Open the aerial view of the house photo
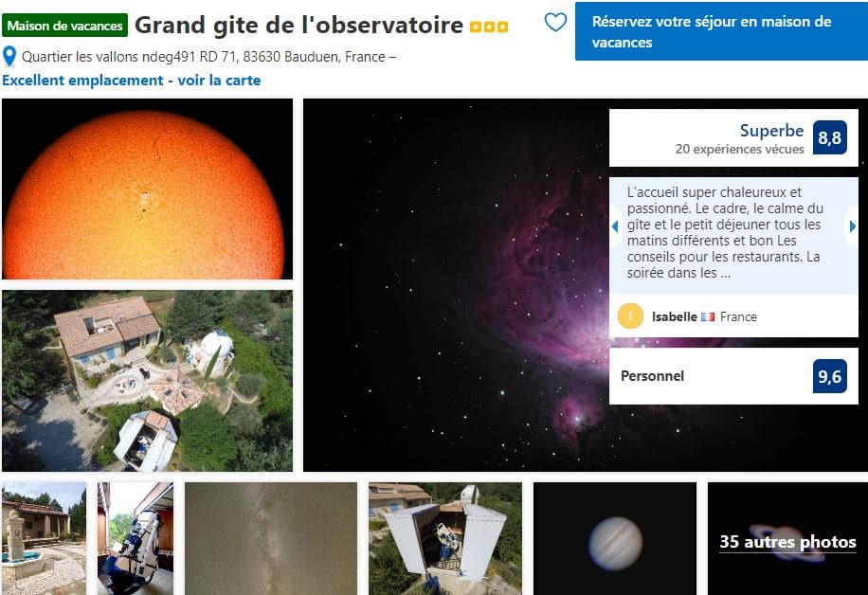Viewport: 868px width, 595px height. pyautogui.click(x=147, y=381)
